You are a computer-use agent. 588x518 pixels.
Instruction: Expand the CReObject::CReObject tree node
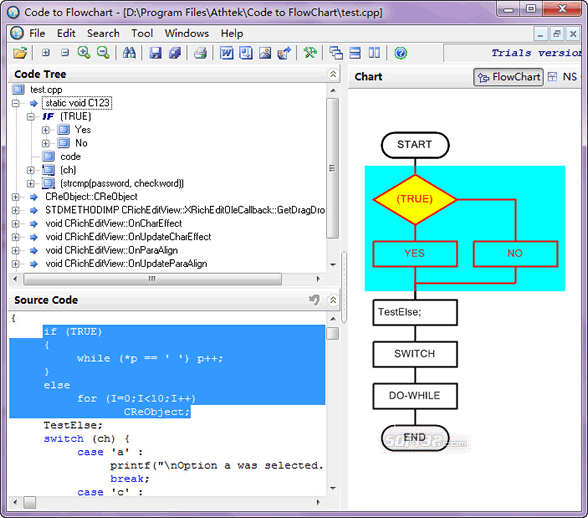tap(15, 197)
